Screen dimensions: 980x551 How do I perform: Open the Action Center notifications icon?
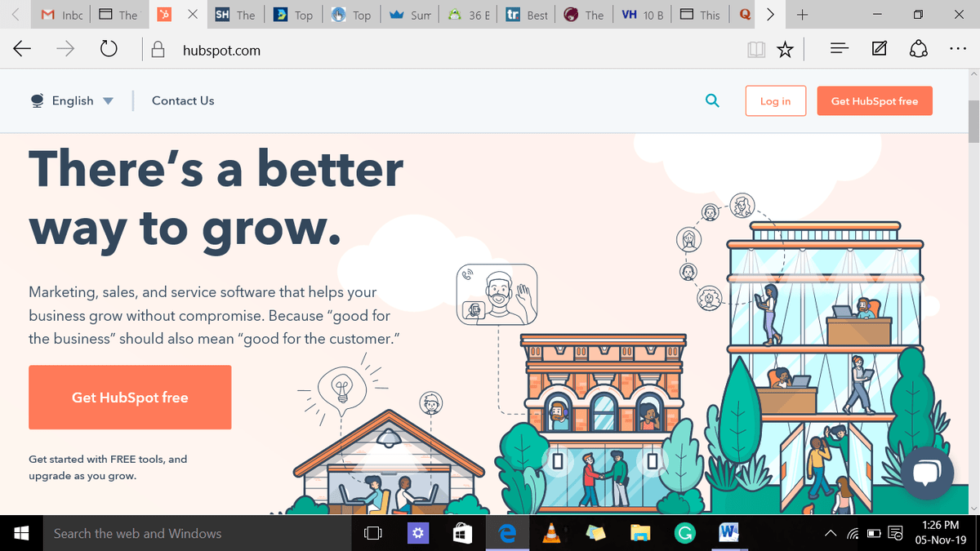(x=894, y=534)
